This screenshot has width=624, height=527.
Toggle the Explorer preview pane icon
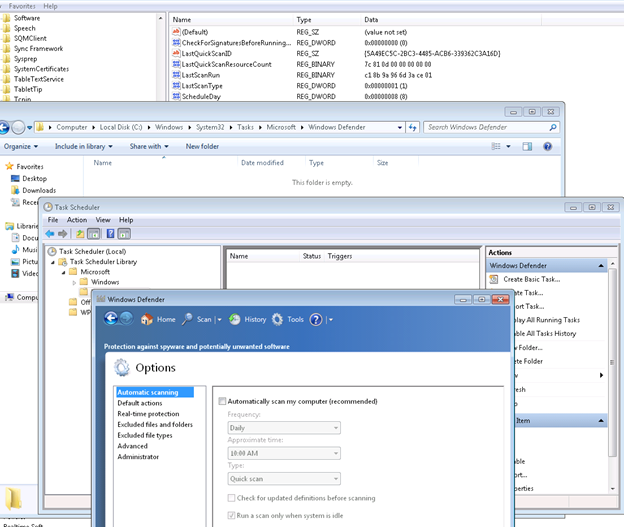click(527, 146)
